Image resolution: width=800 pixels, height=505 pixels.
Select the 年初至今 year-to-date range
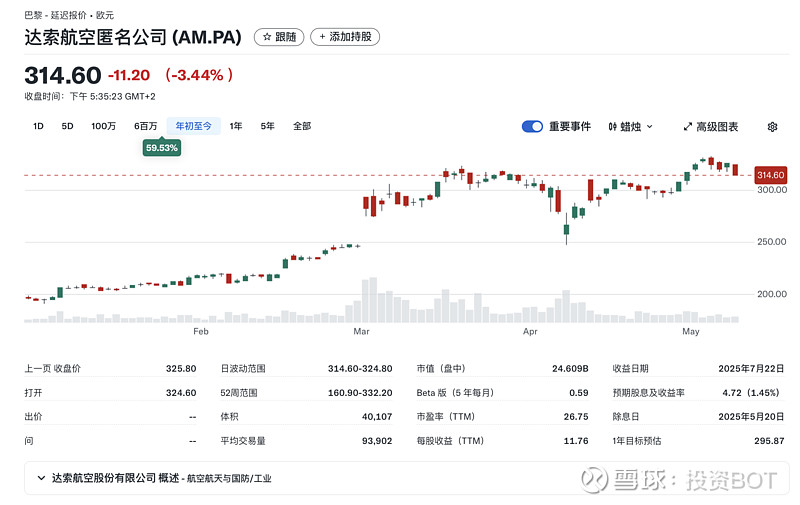coord(193,126)
